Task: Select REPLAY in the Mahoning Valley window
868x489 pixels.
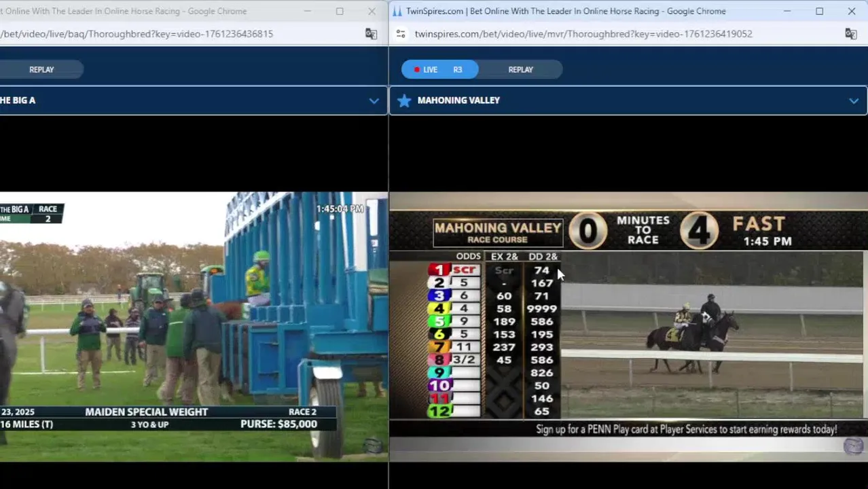Action: tap(520, 69)
